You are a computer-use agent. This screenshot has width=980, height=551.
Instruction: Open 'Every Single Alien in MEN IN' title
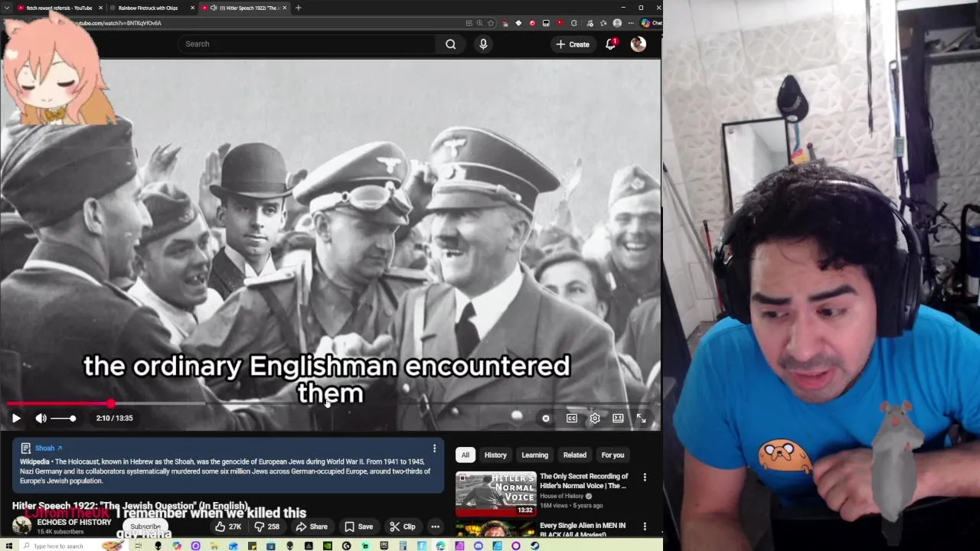[x=583, y=530]
